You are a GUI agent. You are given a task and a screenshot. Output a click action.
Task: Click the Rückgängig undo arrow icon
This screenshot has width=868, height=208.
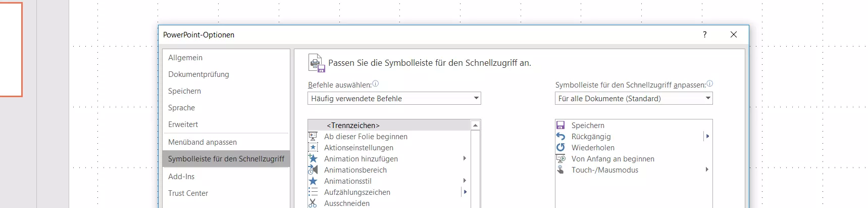tap(560, 137)
